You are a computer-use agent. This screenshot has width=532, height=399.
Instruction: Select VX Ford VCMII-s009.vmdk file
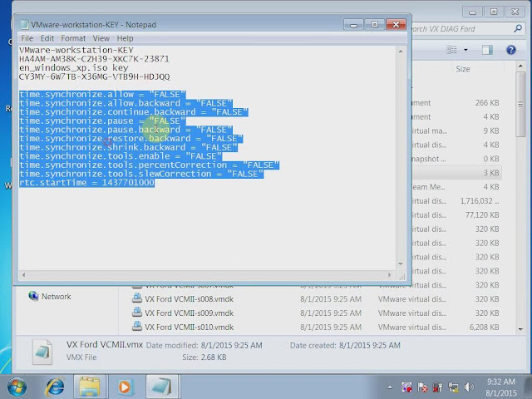click(x=189, y=313)
